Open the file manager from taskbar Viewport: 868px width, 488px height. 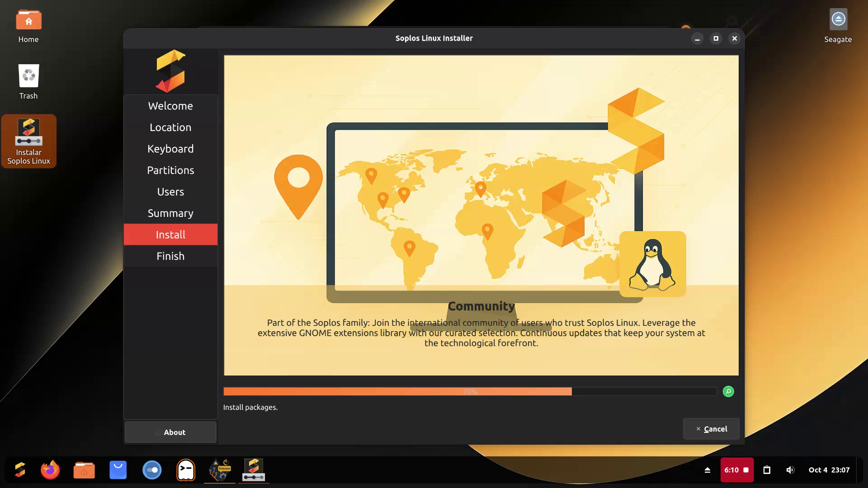84,470
